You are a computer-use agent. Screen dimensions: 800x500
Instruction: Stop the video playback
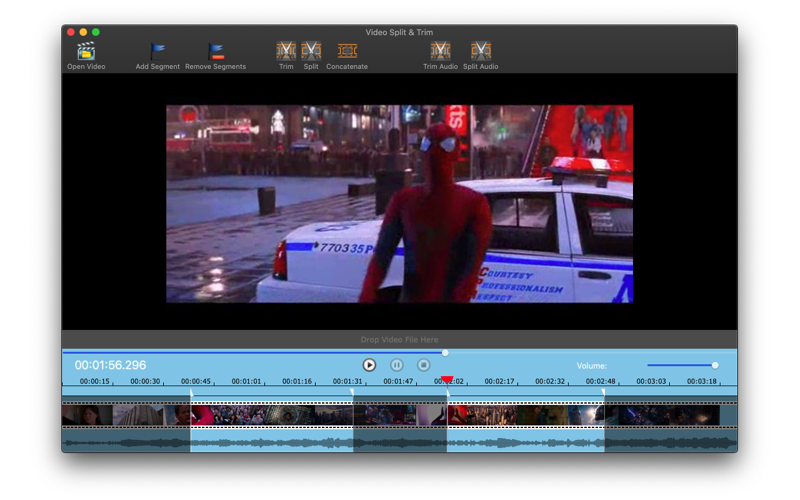pos(423,365)
